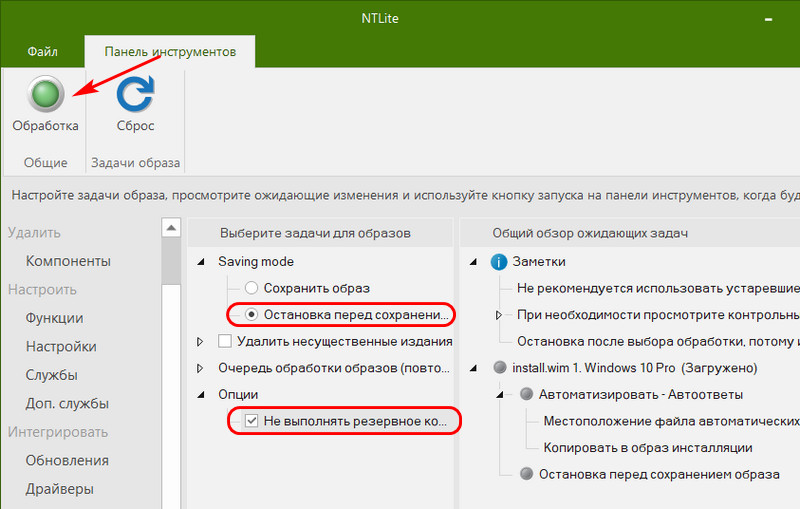
Task: Select the Сохранить образ radio button
Action: (x=251, y=288)
